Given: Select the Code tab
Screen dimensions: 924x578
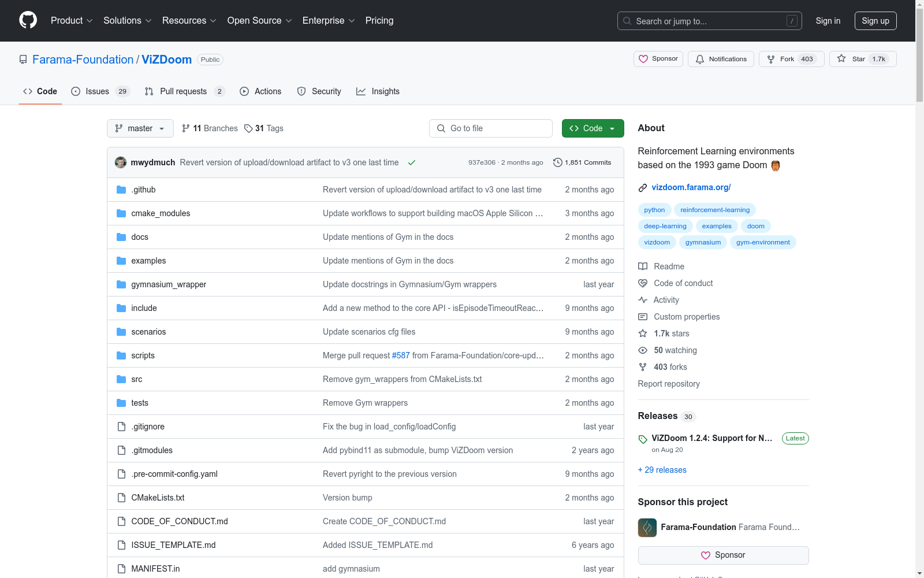Looking at the screenshot, I should click(x=40, y=91).
